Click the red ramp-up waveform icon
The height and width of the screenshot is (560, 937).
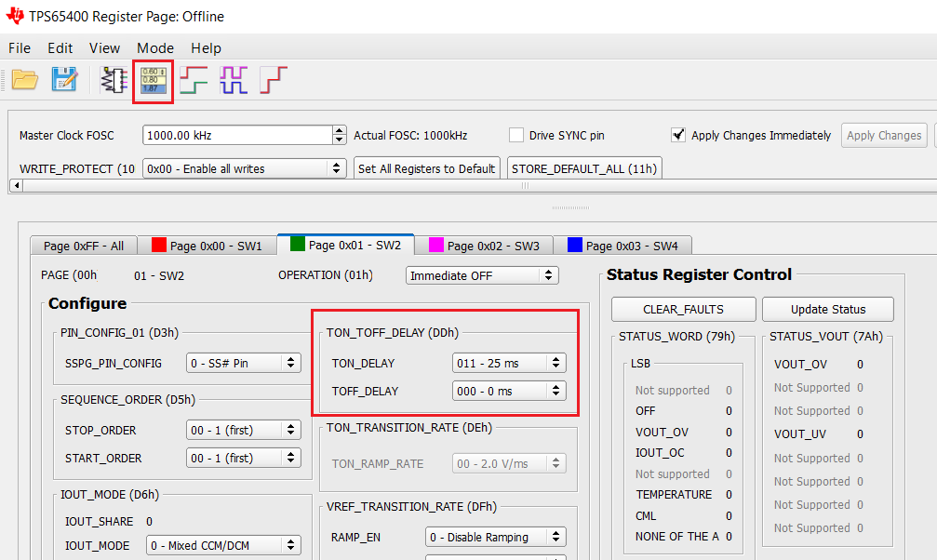click(x=273, y=80)
